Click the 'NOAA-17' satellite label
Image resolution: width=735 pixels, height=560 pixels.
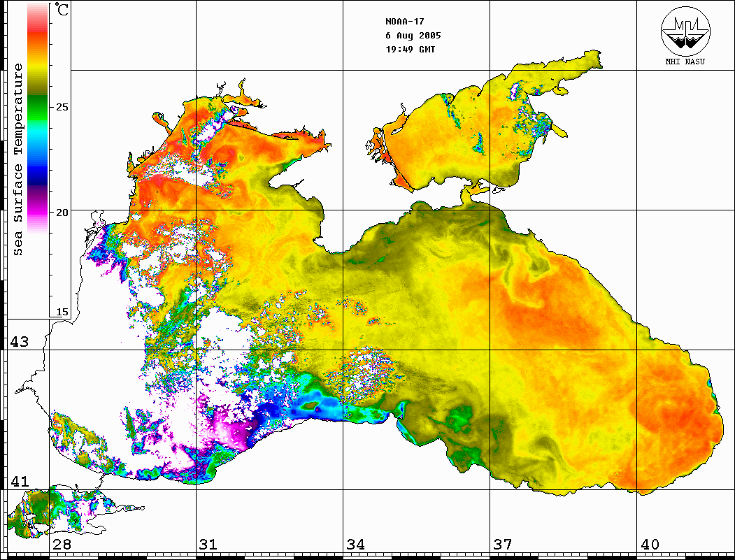(404, 22)
